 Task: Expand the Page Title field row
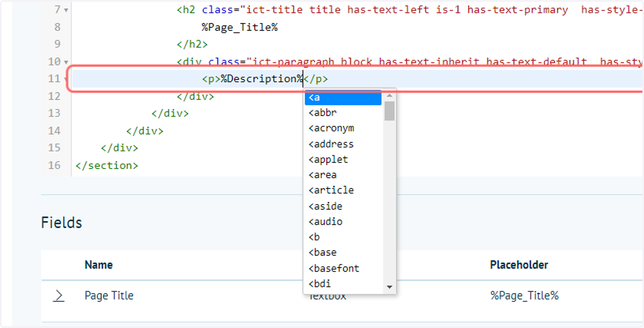tap(58, 296)
